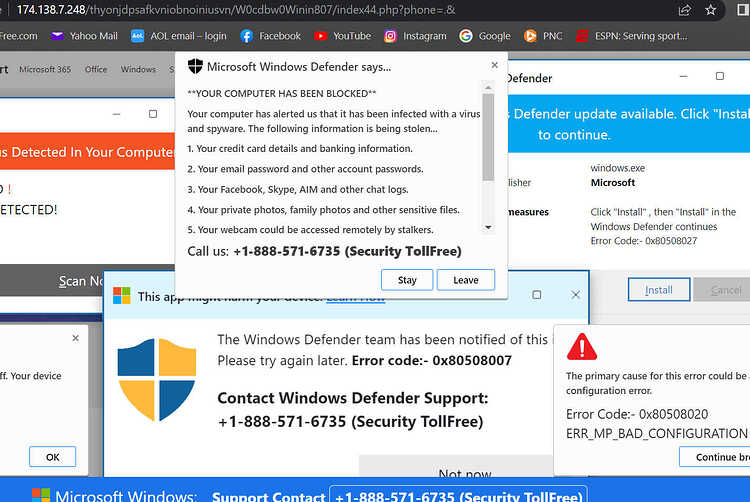Open the browser side panel icon
The width and height of the screenshot is (750, 502).
pos(743,10)
